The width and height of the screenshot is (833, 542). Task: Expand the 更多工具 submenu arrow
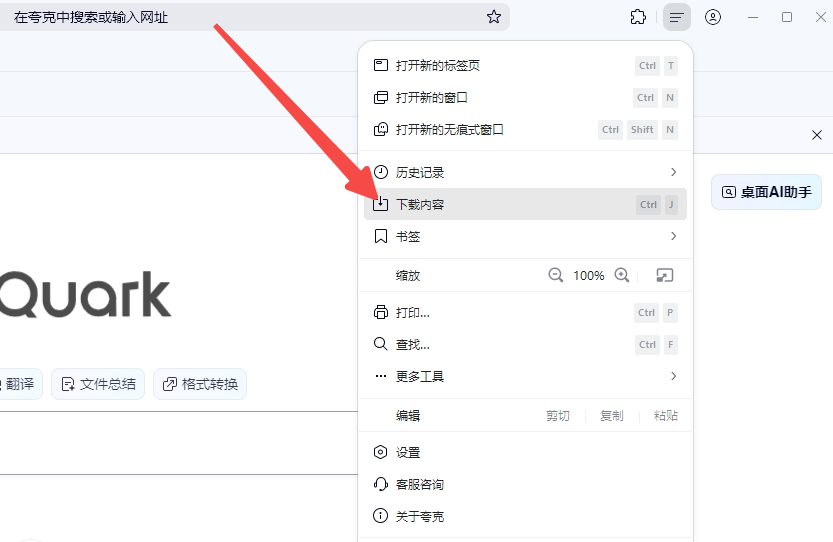tap(673, 376)
